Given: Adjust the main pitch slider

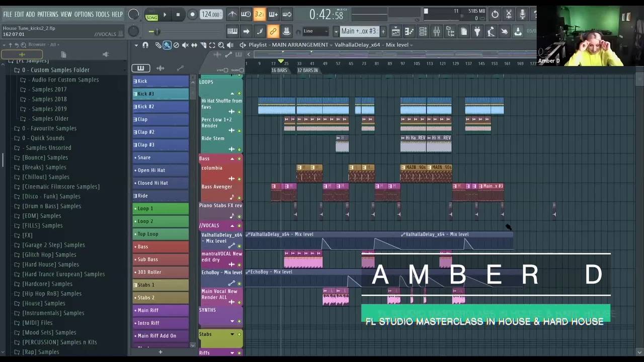Looking at the screenshot, I should pos(157,32).
